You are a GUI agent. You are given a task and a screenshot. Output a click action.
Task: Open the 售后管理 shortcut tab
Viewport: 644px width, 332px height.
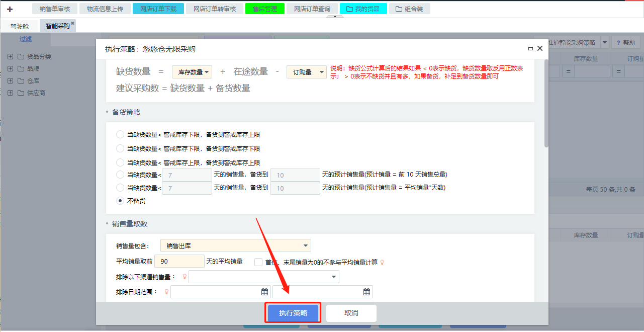pos(264,9)
